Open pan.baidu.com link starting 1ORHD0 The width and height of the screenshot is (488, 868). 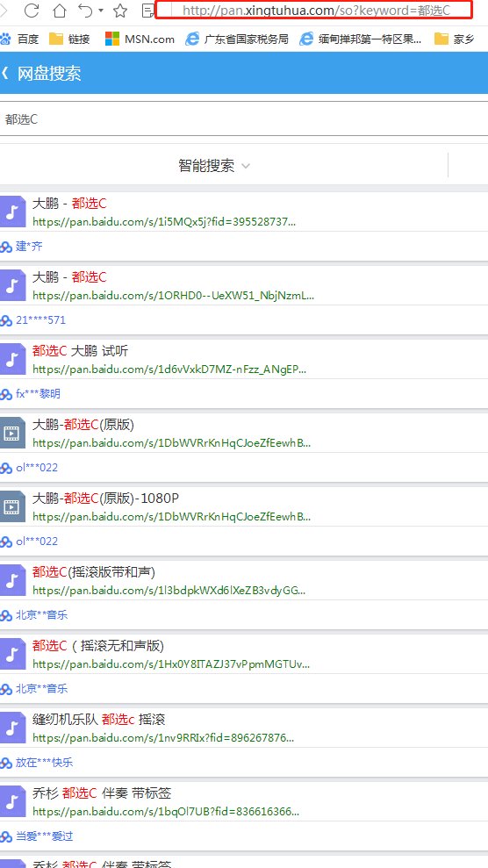pyautogui.click(x=173, y=296)
